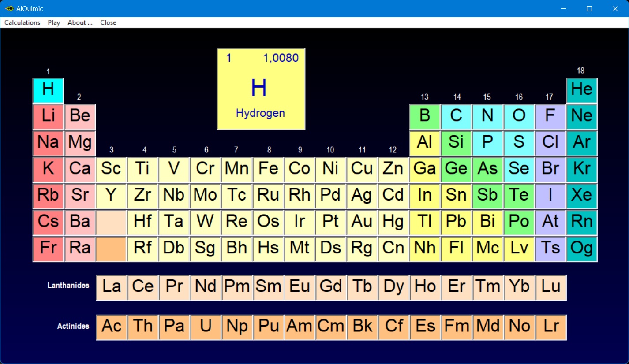Click the Silicon (Si) element tile
The height and width of the screenshot is (364, 629).
point(456,143)
